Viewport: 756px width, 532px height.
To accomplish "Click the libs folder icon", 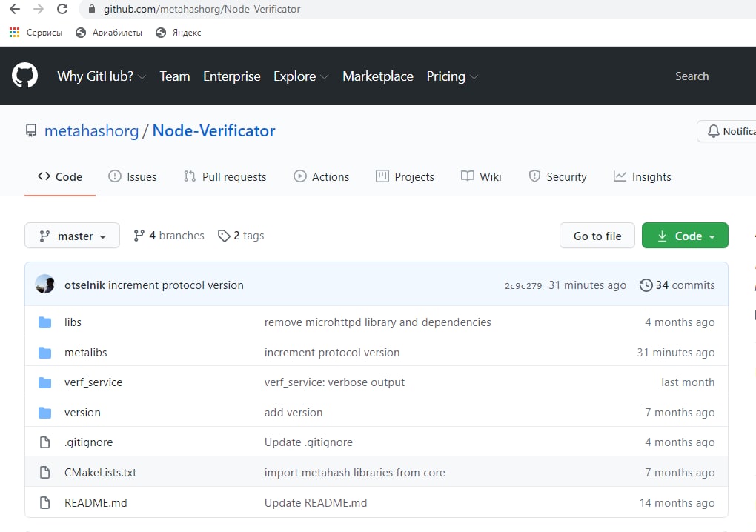I will [x=44, y=322].
